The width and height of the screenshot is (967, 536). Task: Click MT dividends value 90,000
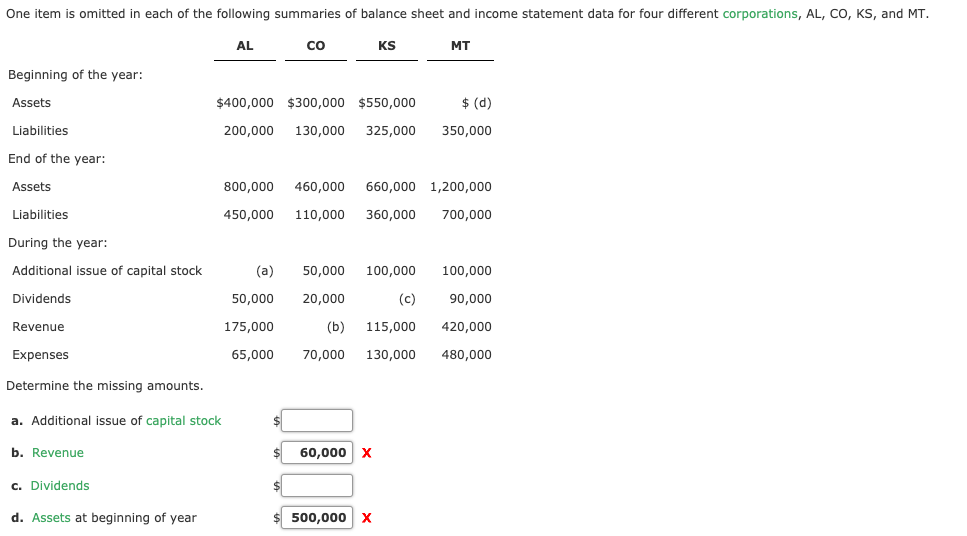click(471, 299)
